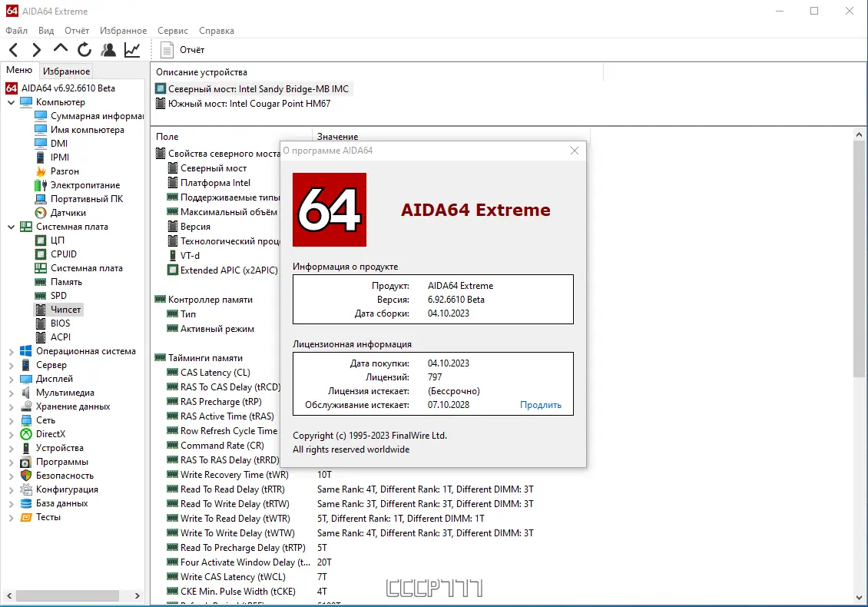Viewport: 868px width, 607px height.
Task: Click the SPD memory icon
Action: click(x=41, y=296)
